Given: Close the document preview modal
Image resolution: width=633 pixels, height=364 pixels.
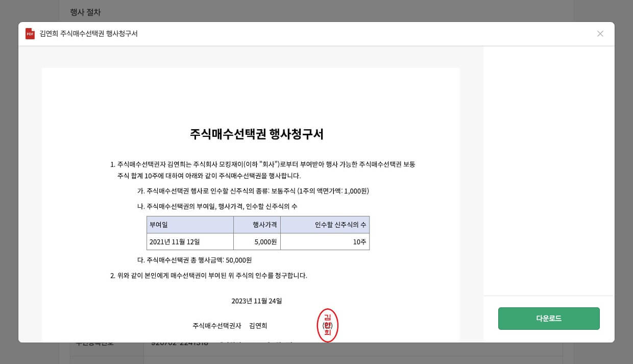Looking at the screenshot, I should (600, 34).
